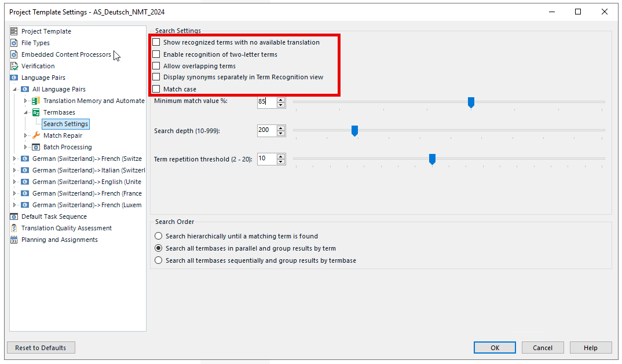Screen dimensions: 622x364
Task: Click icon for German->French (Switzerland) pair
Action: tap(25, 159)
